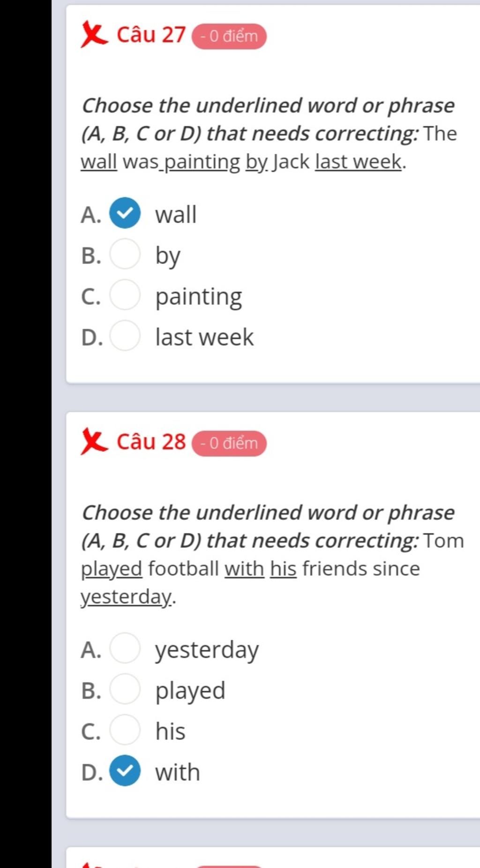Select option C 'his' in Câu 28

[x=125, y=730]
